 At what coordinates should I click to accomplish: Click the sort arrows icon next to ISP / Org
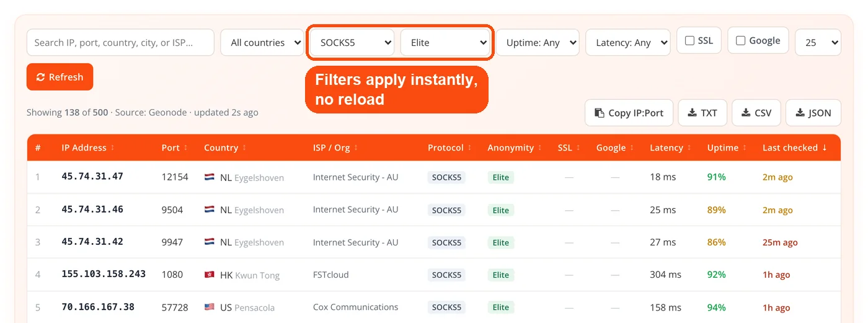click(356, 148)
